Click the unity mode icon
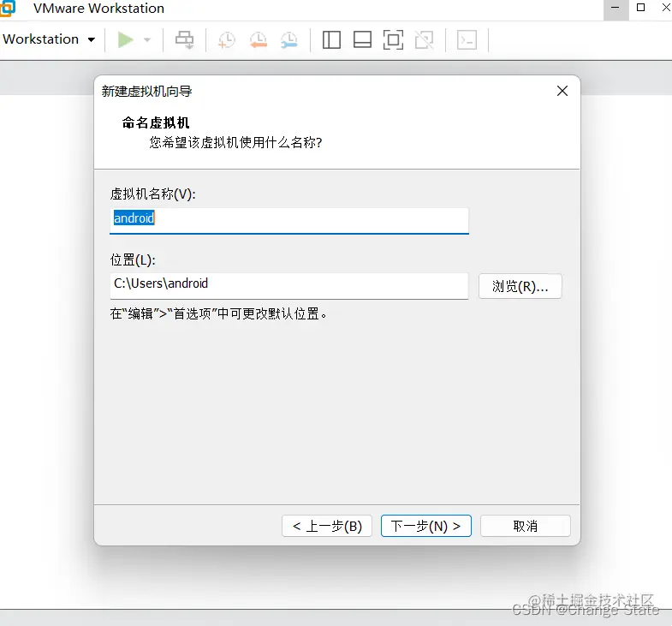Screen dimensions: 672x626 pyautogui.click(x=425, y=40)
